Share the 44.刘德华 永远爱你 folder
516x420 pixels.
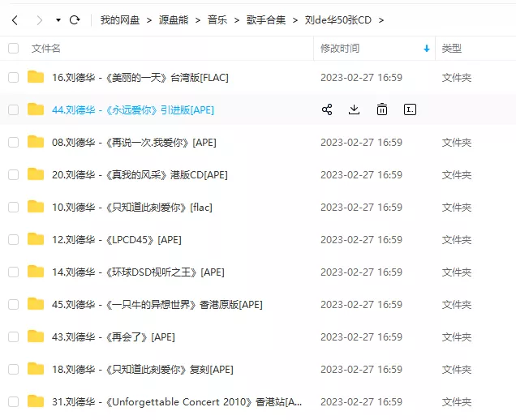point(327,109)
